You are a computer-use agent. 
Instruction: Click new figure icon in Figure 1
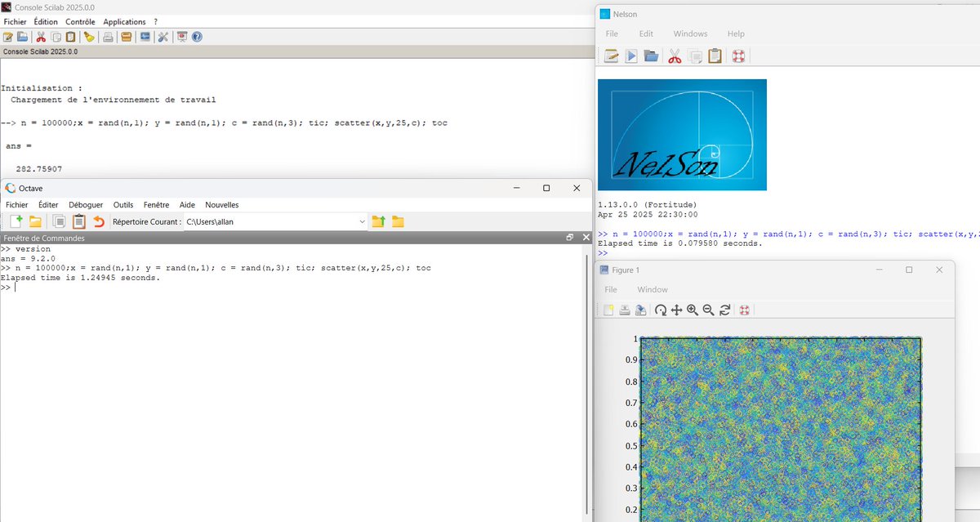[x=608, y=310]
